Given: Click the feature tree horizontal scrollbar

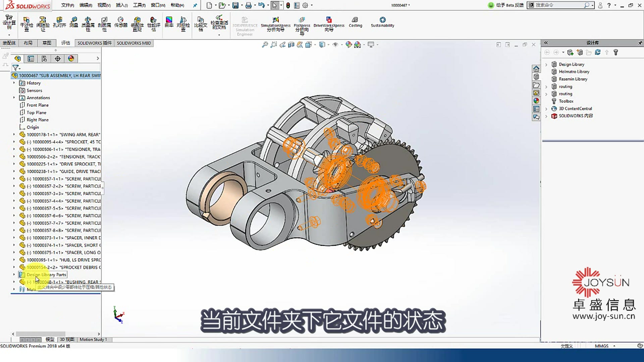Looking at the screenshot, I should (41, 334).
